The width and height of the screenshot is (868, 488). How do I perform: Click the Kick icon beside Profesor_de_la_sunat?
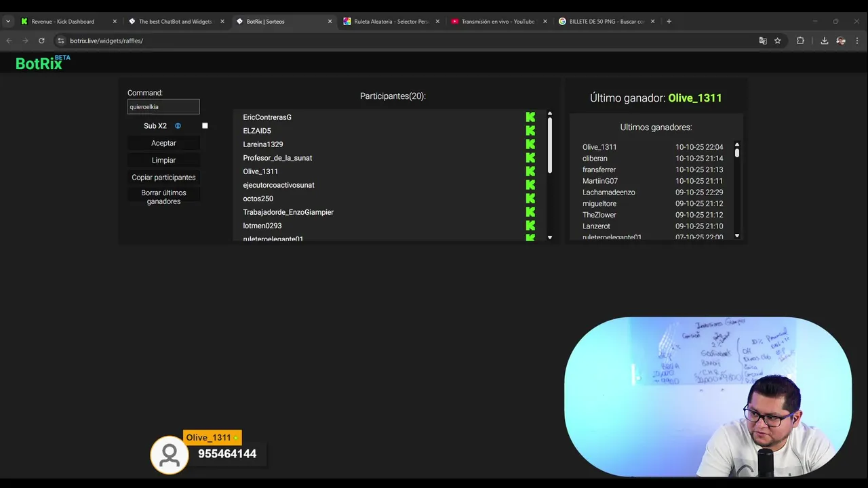530,158
